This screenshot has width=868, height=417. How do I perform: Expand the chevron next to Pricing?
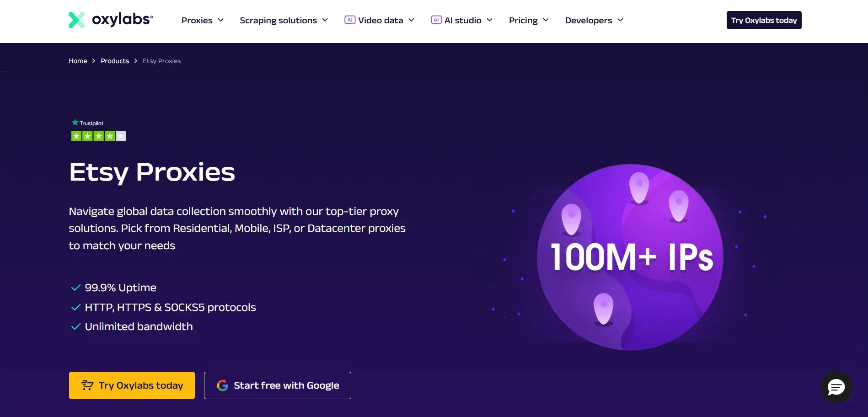point(546,20)
